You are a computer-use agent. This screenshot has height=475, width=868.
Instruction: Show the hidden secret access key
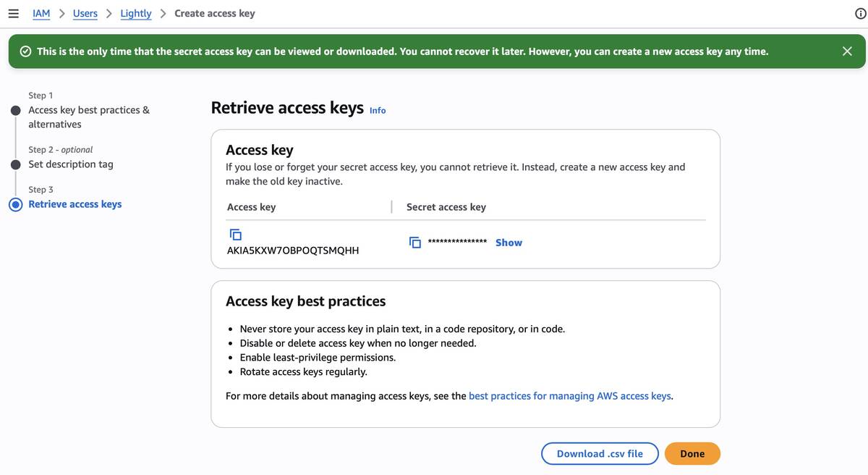(509, 242)
